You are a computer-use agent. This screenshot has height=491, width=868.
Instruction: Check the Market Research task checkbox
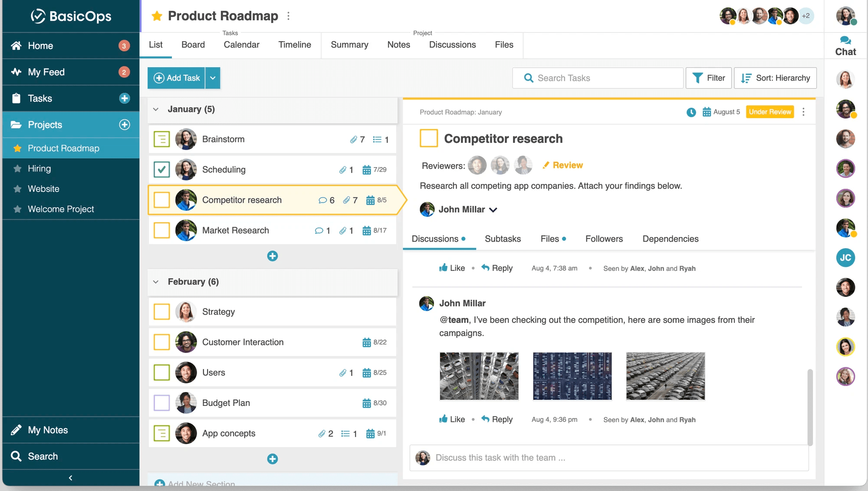(x=161, y=231)
